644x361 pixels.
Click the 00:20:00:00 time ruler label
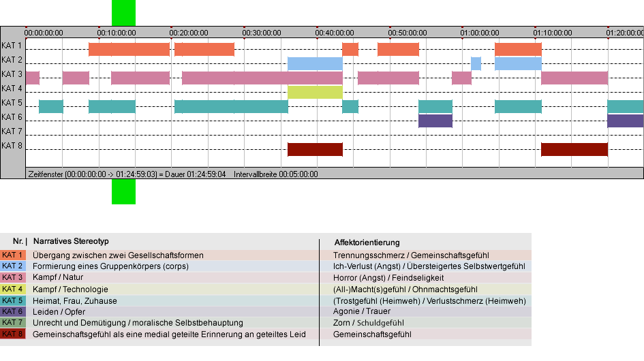tap(189, 33)
